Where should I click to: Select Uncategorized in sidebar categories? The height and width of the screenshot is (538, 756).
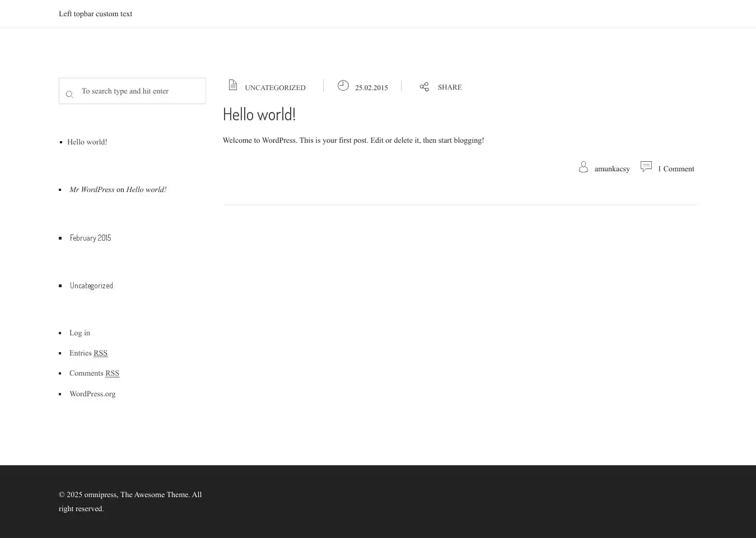(91, 286)
